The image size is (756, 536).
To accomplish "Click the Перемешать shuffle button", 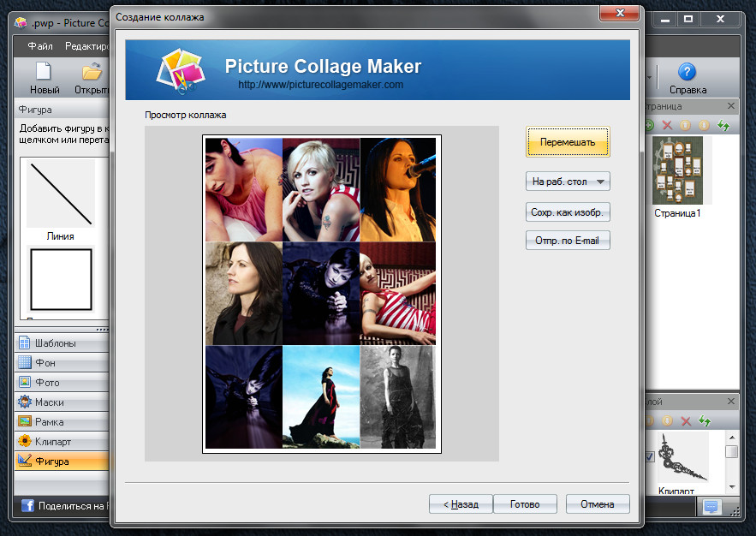I will 568,142.
